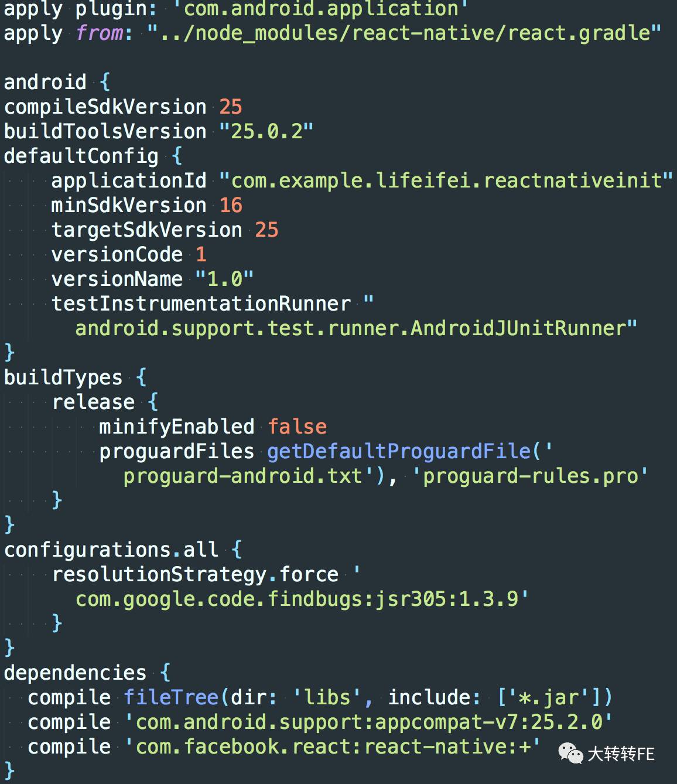Click the dependencies keyword
Image resolution: width=677 pixels, height=784 pixels.
tap(75, 673)
